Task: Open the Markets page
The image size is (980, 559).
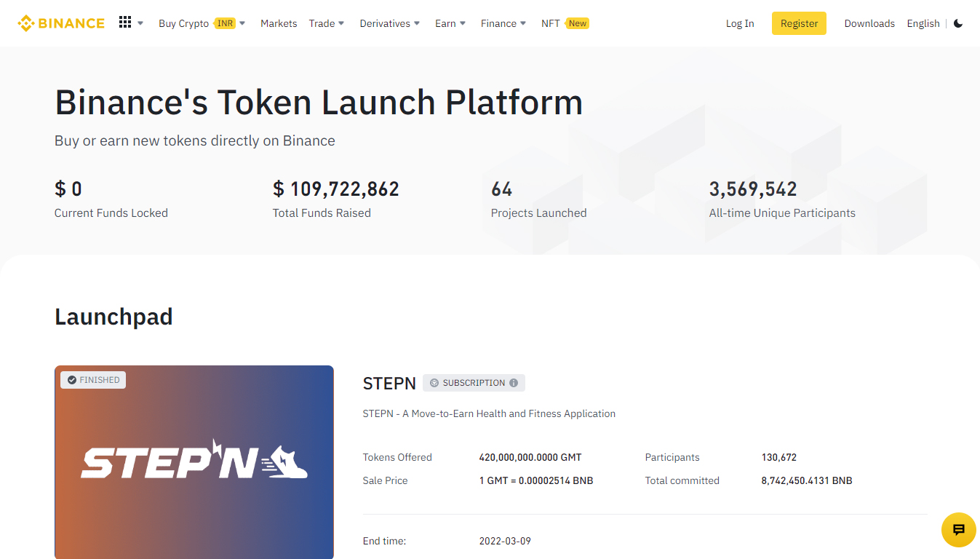Action: (x=279, y=23)
